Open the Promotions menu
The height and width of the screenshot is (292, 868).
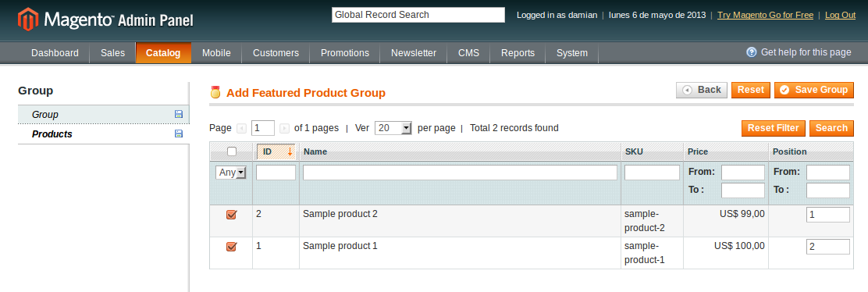tap(345, 53)
